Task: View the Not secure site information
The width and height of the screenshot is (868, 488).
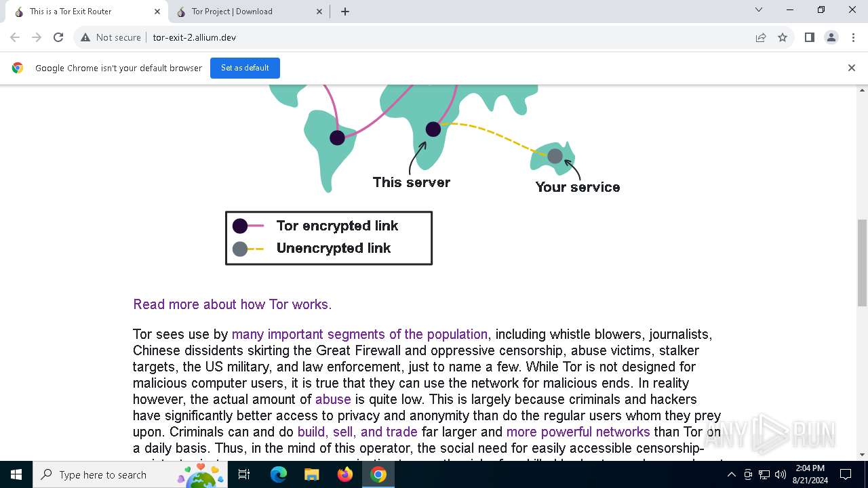Action: point(111,37)
